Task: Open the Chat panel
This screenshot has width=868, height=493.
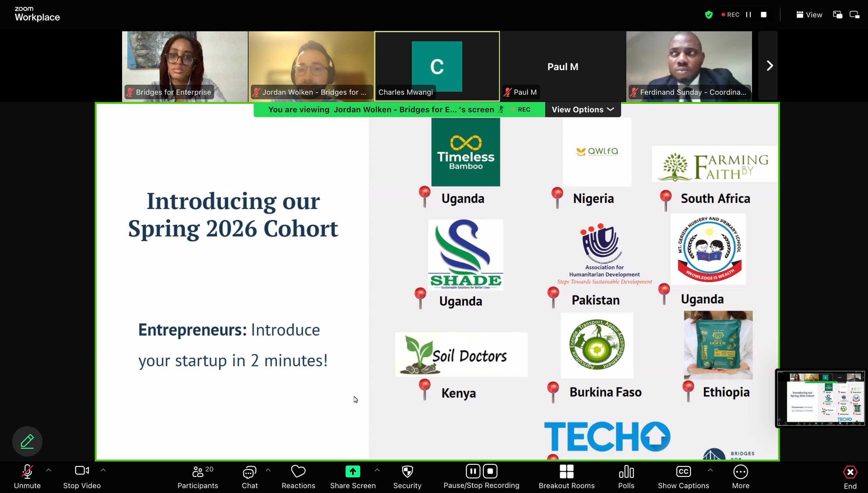Action: point(250,476)
